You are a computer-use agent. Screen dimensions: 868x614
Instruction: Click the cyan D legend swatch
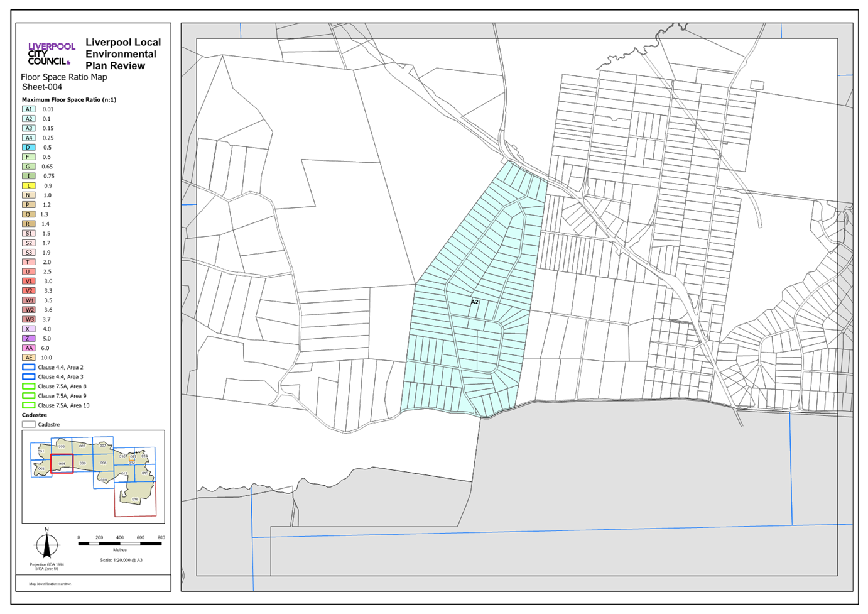28,148
